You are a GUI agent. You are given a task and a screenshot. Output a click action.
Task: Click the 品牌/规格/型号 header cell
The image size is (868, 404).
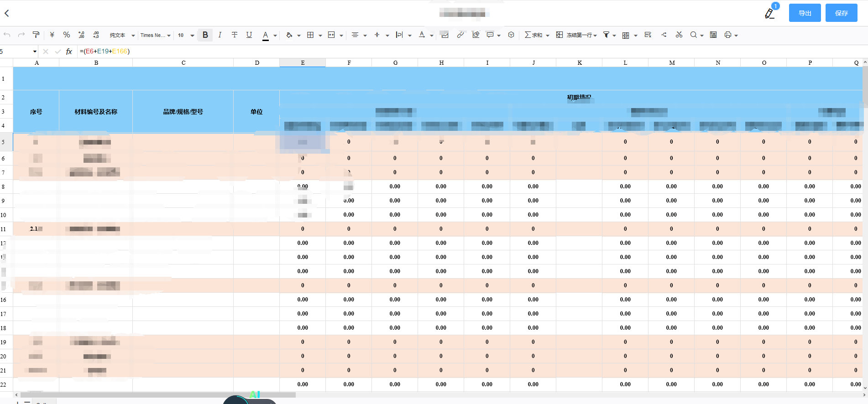click(x=183, y=112)
